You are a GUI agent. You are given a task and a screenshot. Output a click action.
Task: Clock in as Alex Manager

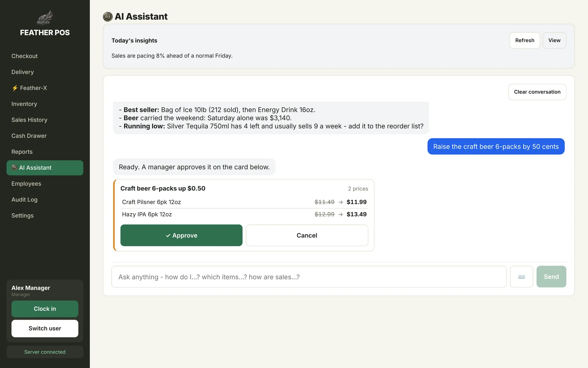45,309
